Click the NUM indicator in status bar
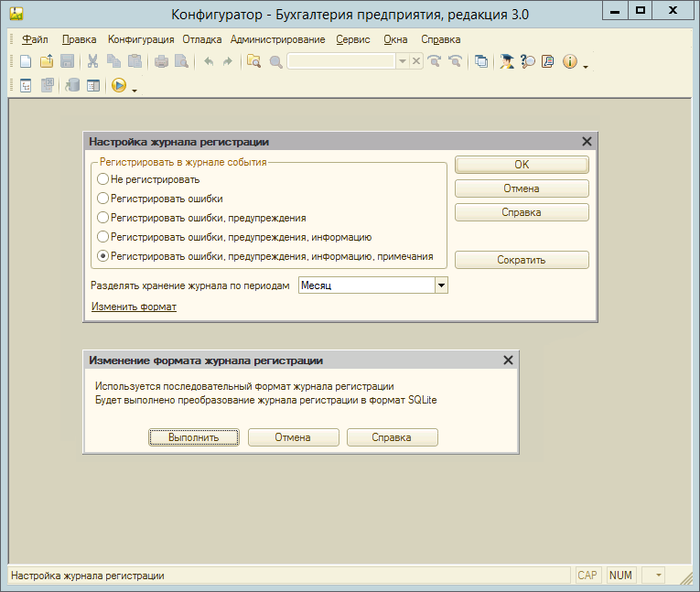Image resolution: width=700 pixels, height=592 pixels. [x=620, y=575]
